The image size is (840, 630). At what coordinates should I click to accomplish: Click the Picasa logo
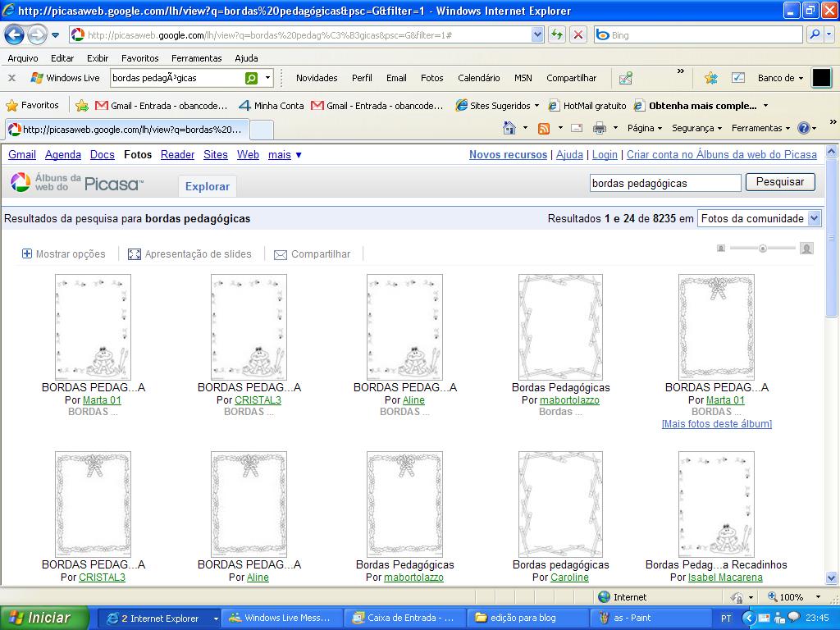(x=77, y=183)
